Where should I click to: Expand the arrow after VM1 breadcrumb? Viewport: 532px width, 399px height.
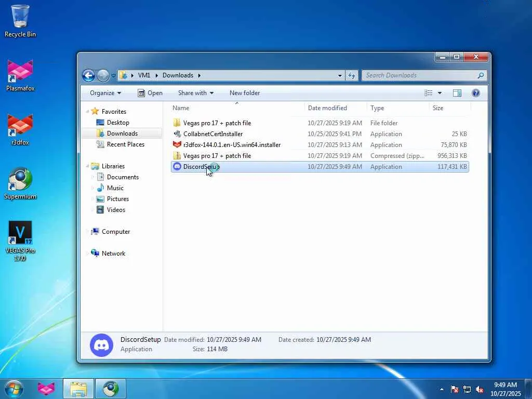click(x=156, y=76)
